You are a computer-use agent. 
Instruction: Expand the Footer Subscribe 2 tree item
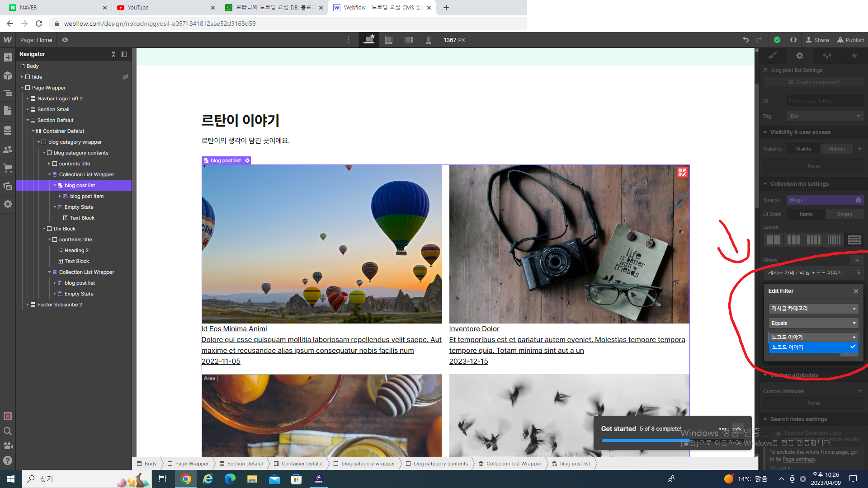pos(28,305)
